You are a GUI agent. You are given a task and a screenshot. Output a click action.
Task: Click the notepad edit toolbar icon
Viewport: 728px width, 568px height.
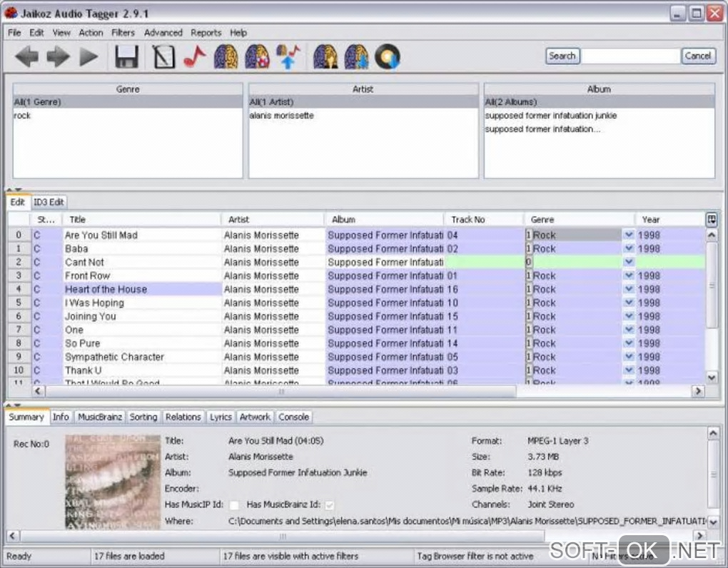point(164,57)
